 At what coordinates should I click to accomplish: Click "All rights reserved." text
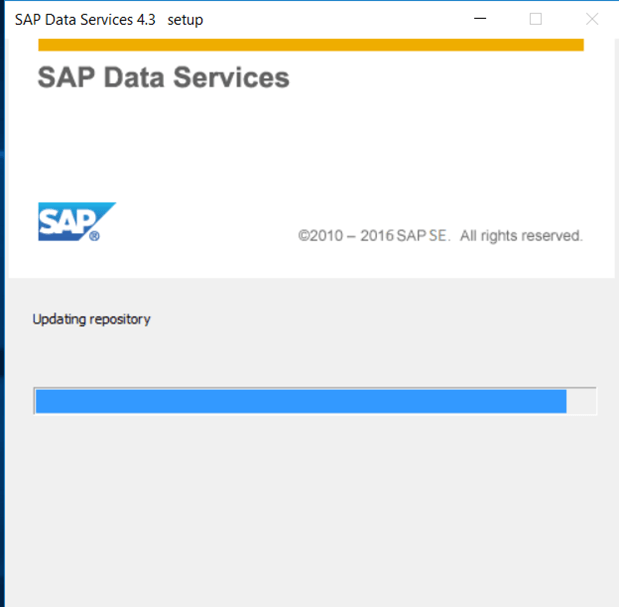[521, 236]
